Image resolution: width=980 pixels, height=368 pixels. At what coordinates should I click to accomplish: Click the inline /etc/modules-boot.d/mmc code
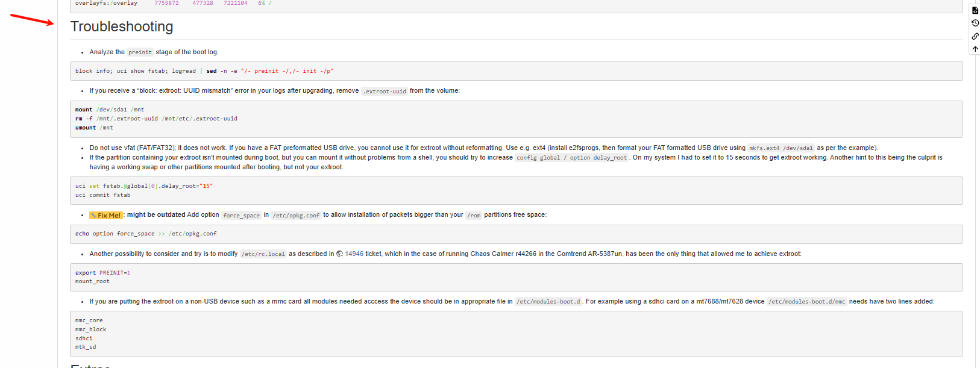pyautogui.click(x=807, y=302)
